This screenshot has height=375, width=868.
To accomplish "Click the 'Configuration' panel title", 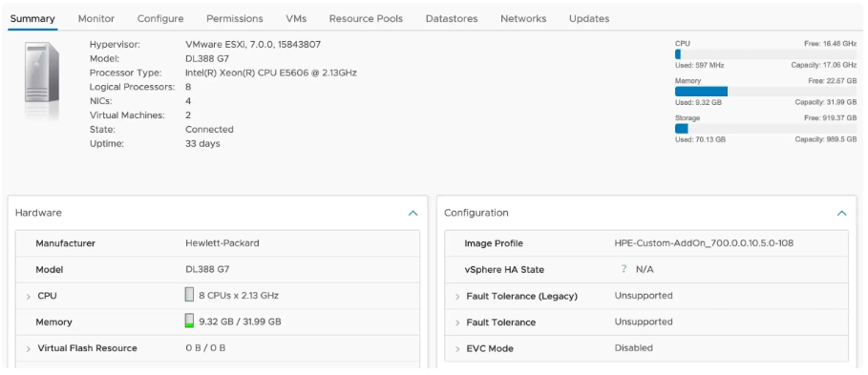I will (476, 213).
